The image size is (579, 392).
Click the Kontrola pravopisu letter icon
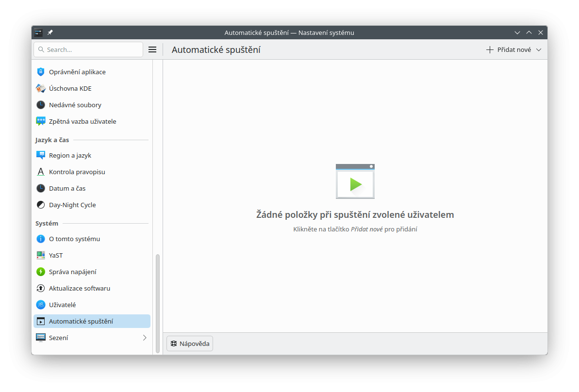(x=41, y=172)
